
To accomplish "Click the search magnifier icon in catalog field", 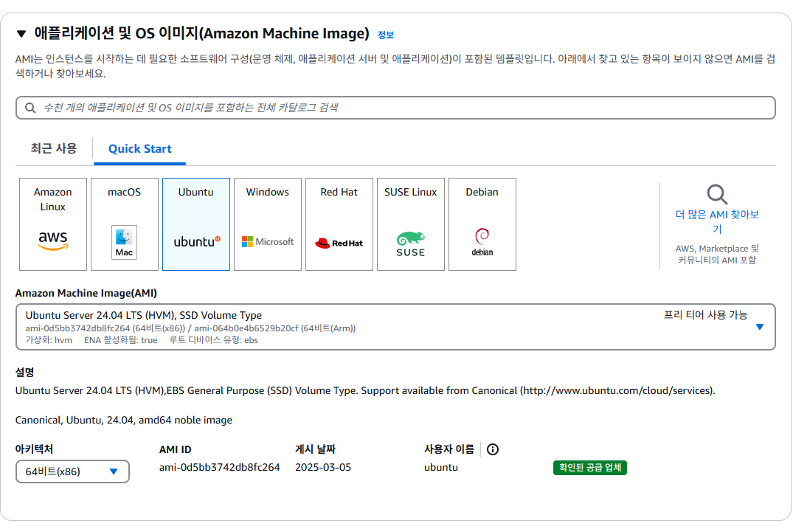I will (x=30, y=108).
